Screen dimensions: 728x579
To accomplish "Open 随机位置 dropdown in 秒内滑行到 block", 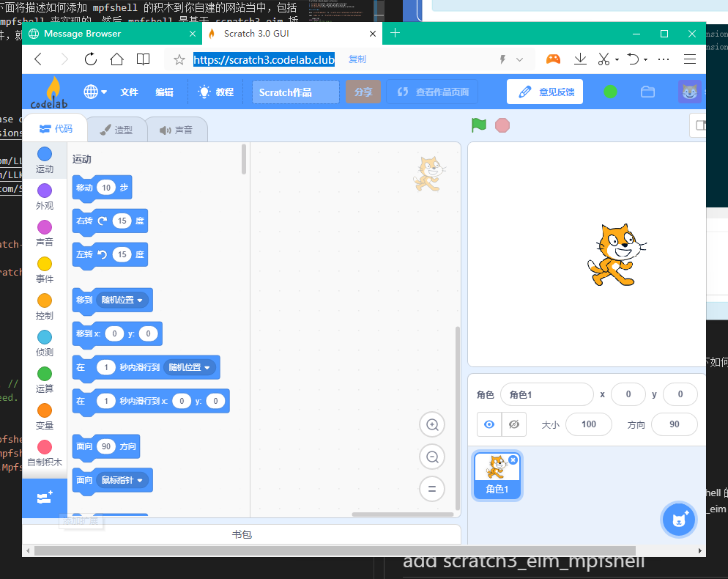I will click(190, 368).
